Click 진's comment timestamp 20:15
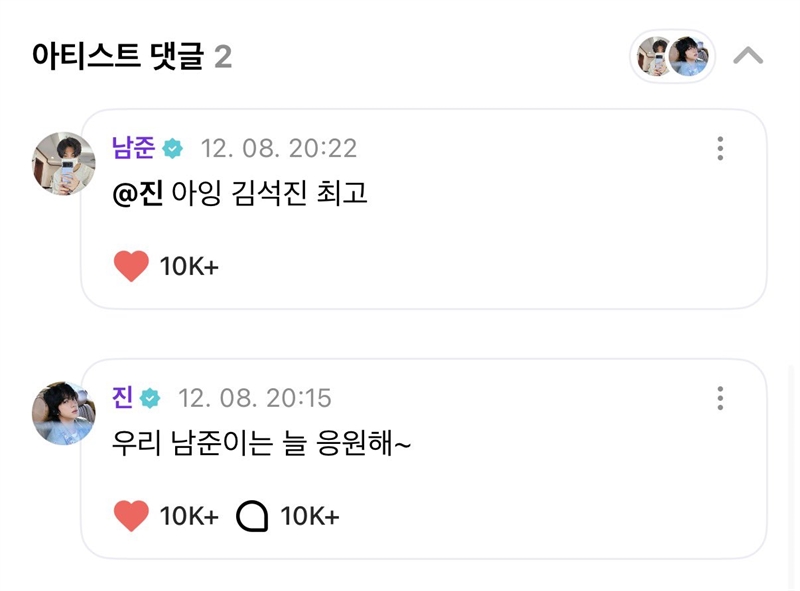This screenshot has height=591, width=800. click(x=254, y=398)
